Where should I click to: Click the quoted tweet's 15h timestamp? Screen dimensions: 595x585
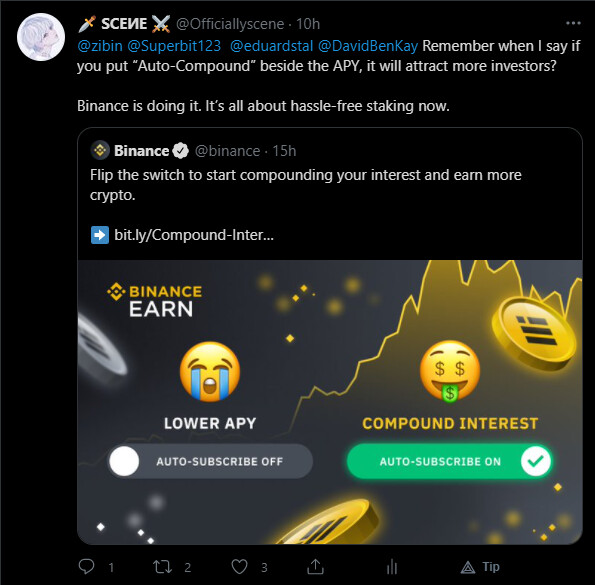tap(284, 151)
